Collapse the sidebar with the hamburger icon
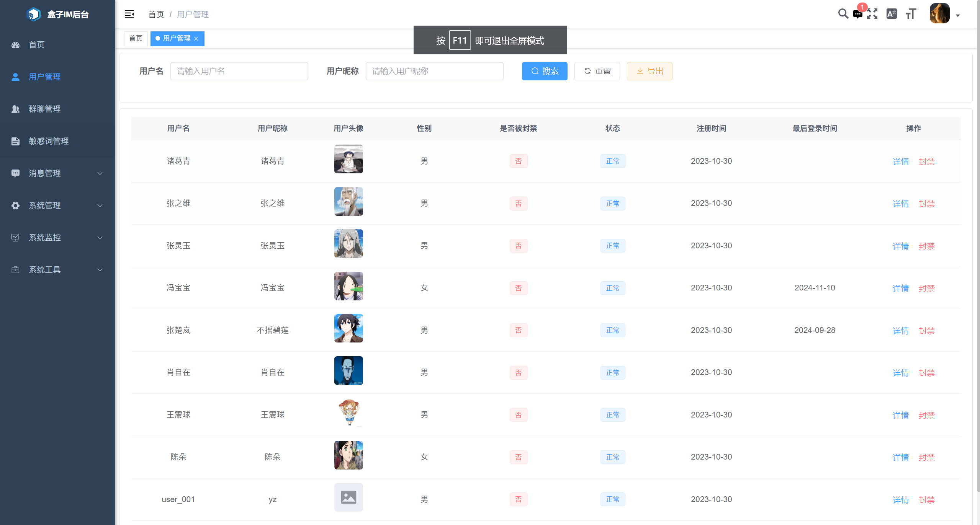 click(129, 14)
